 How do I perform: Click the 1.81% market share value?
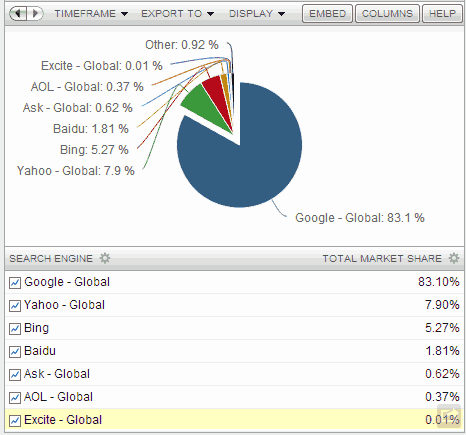click(442, 351)
